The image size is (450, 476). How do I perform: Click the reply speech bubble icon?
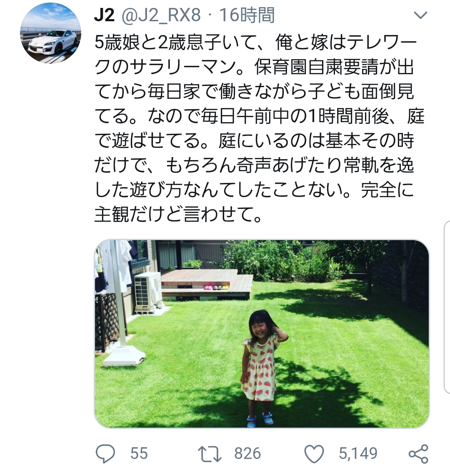coord(105,454)
